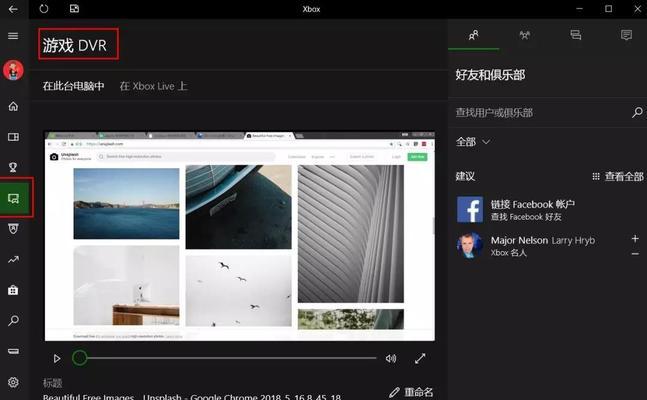The height and width of the screenshot is (400, 647).
Task: Open Major Nelson Larry Hryb profile
Action: [x=543, y=240]
